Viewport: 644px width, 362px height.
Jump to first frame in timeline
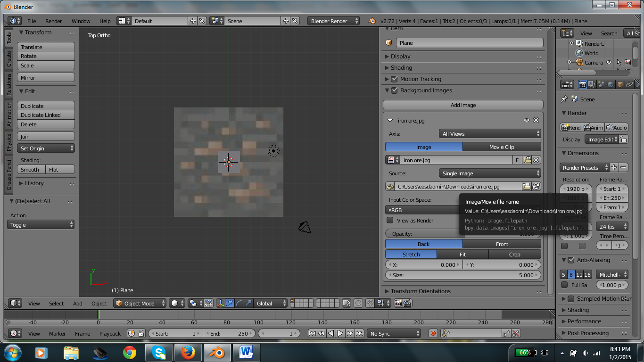[312, 334]
